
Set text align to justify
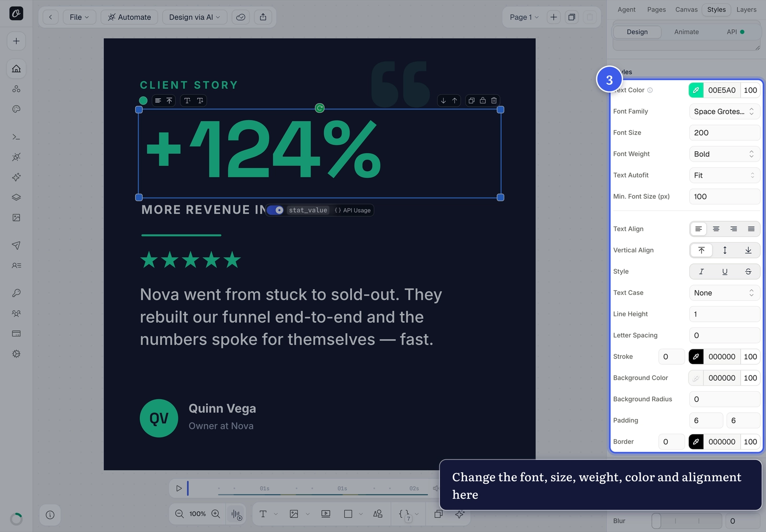(751, 229)
